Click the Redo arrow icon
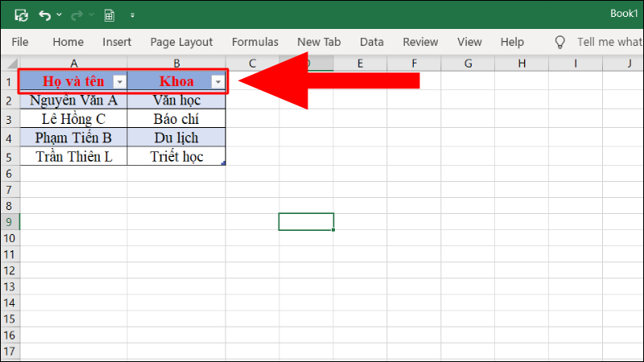644x362 pixels. pyautogui.click(x=76, y=15)
